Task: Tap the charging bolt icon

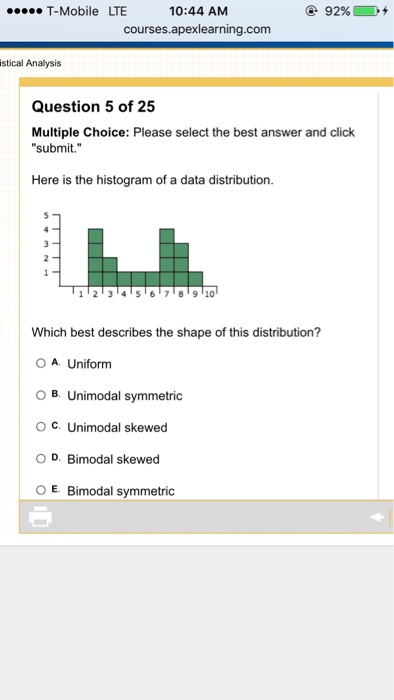Action: click(x=386, y=11)
